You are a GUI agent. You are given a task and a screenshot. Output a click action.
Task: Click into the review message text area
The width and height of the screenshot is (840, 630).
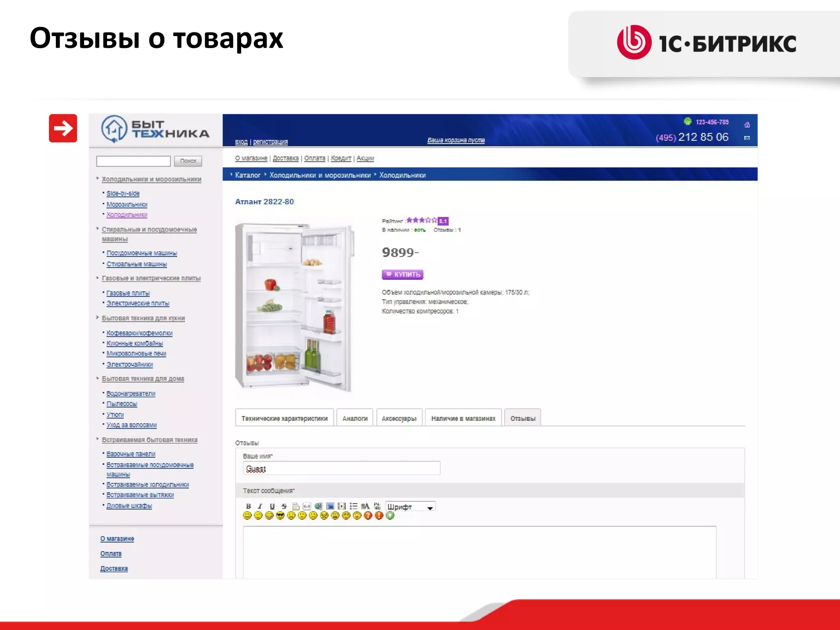[479, 552]
